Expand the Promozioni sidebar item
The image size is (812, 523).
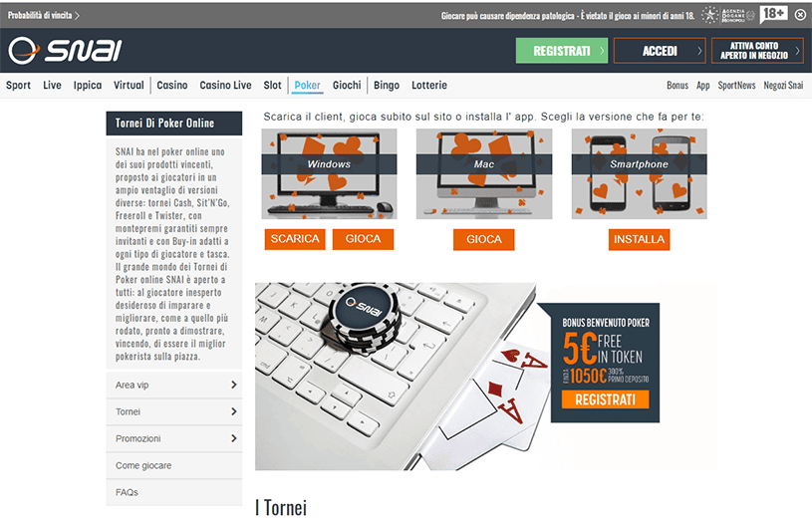(x=174, y=438)
